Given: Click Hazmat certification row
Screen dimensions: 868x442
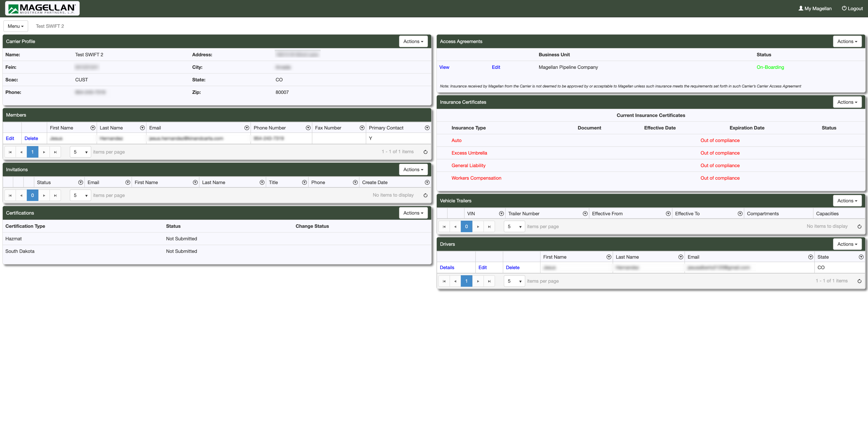Looking at the screenshot, I should point(217,239).
